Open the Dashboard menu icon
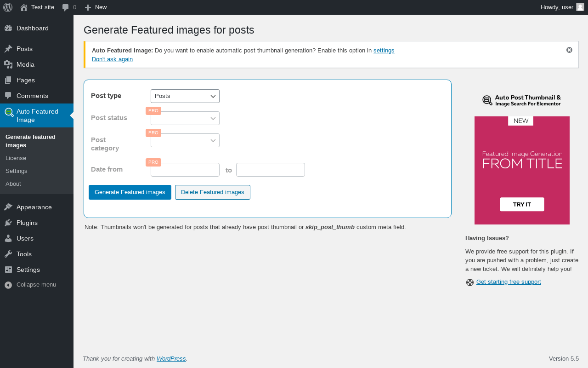The height and width of the screenshot is (368, 588). (8, 28)
